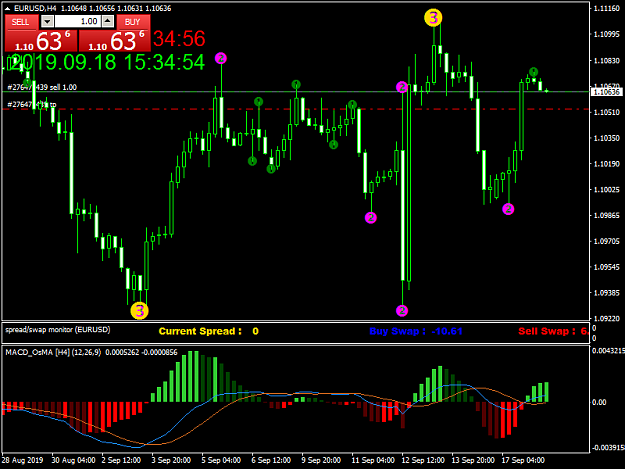The width and height of the screenshot is (625, 469).
Task: Click the sell price tile 1.10 63
Action: point(41,41)
